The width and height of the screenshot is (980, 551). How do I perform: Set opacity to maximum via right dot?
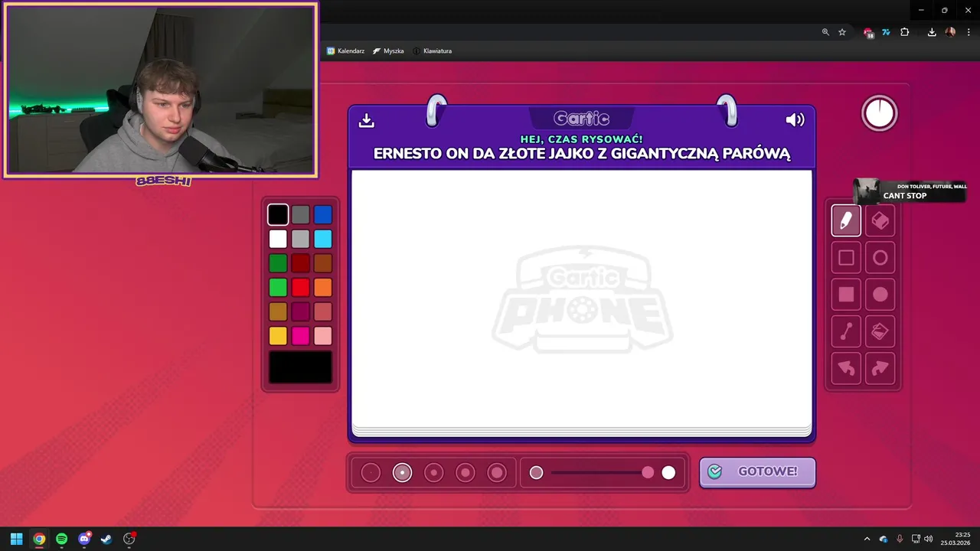(x=668, y=473)
